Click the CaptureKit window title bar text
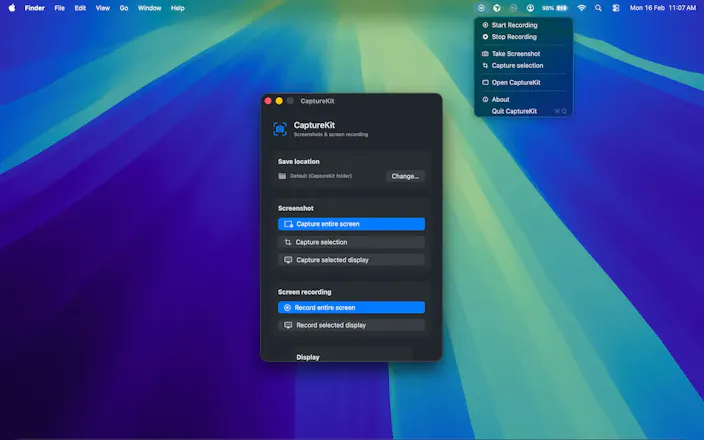704x440 pixels. 317,101
